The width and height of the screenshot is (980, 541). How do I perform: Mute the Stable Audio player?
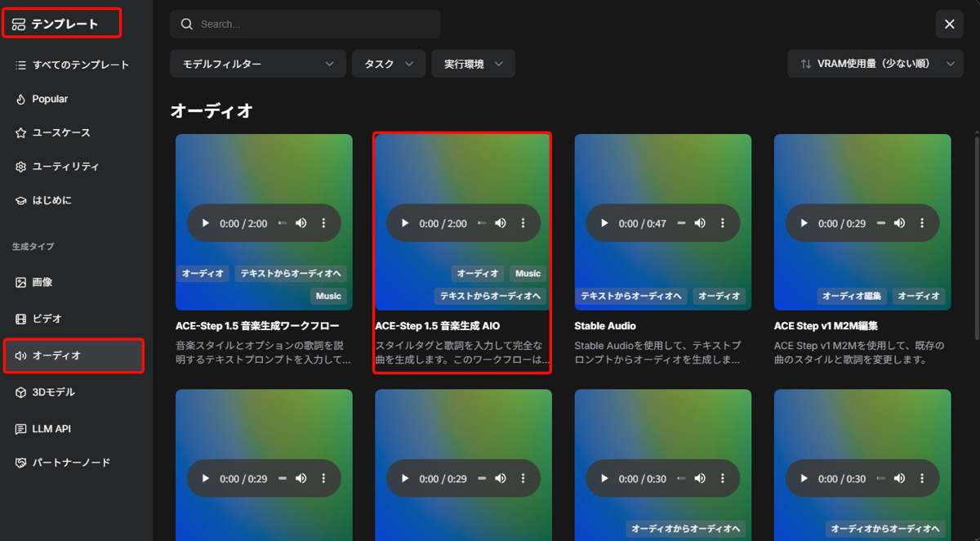699,223
